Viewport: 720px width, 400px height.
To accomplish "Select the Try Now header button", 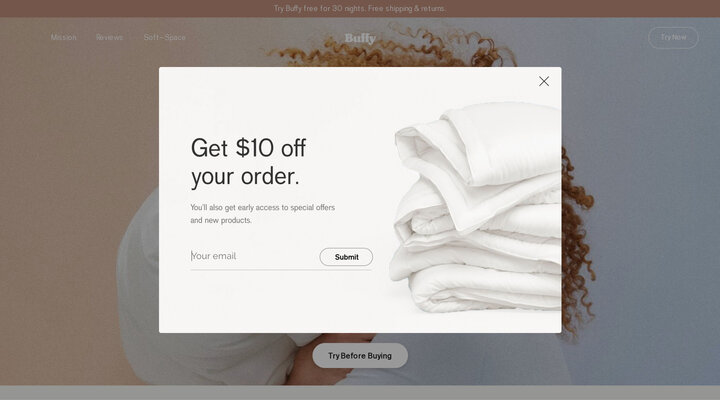I will 673,37.
